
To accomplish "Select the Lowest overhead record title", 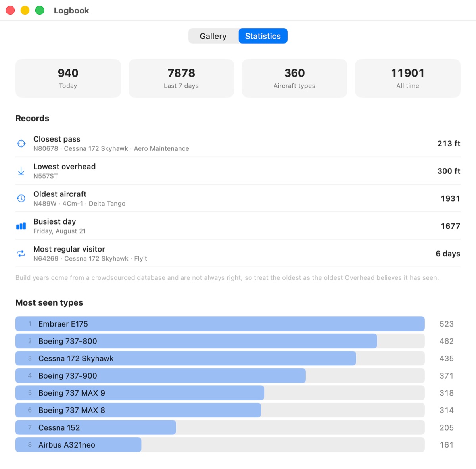I will tap(64, 167).
